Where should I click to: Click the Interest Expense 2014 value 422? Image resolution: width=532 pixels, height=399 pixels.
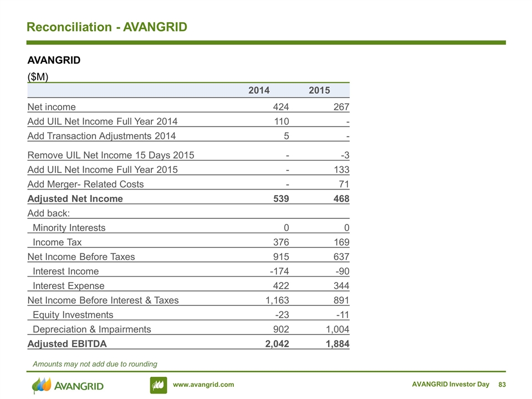pyautogui.click(x=282, y=286)
